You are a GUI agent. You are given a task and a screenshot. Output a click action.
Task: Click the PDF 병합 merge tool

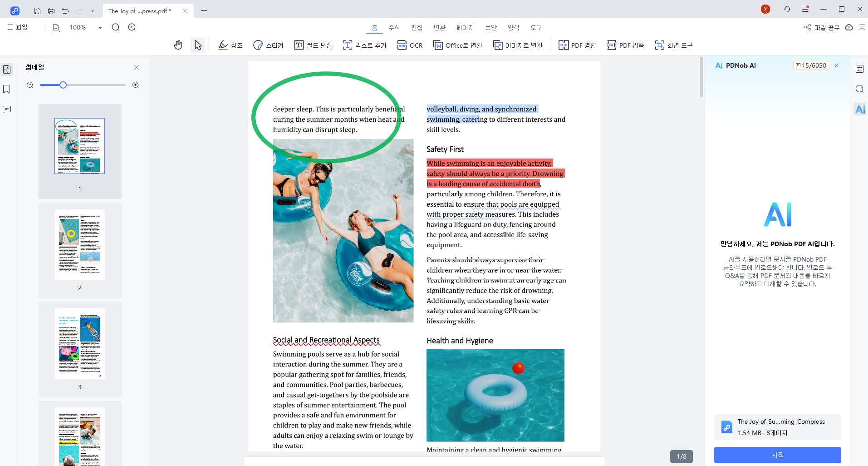[577, 45]
